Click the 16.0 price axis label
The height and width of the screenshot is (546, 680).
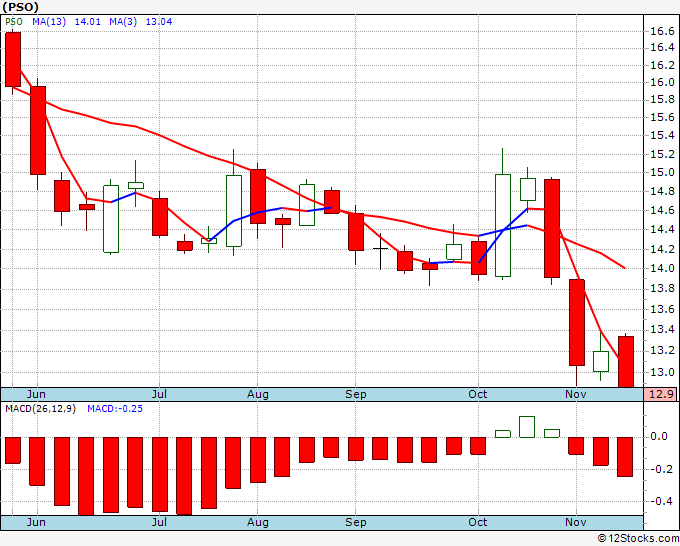(x=662, y=82)
